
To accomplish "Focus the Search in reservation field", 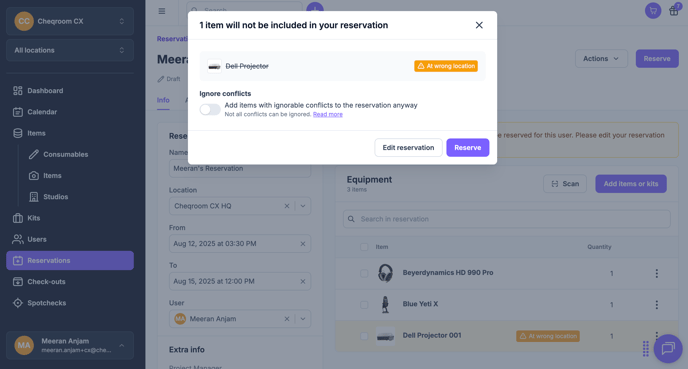I will [x=507, y=219].
